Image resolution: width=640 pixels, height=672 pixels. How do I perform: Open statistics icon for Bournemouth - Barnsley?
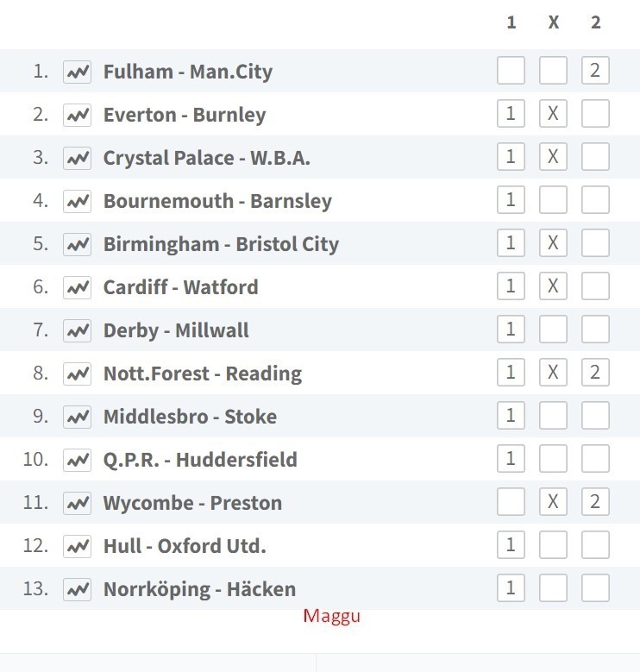click(77, 201)
